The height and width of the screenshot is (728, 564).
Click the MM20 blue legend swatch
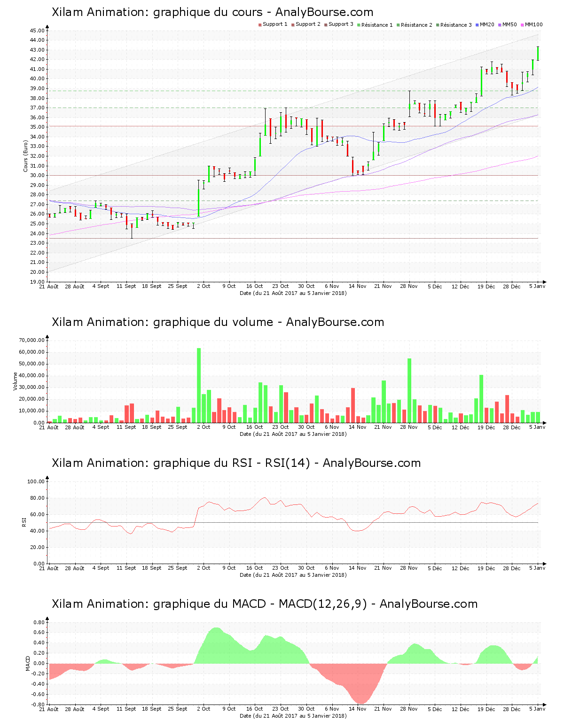477,25
